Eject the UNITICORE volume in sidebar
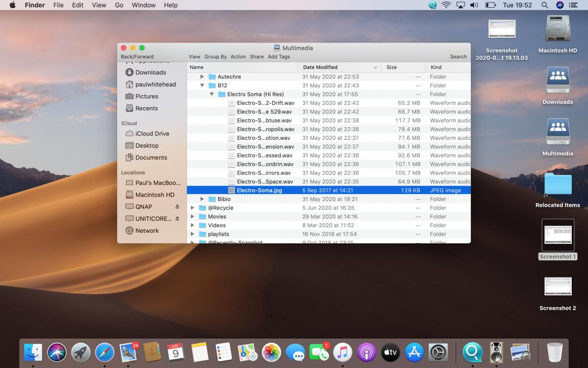This screenshot has height=368, width=588. pyautogui.click(x=177, y=219)
